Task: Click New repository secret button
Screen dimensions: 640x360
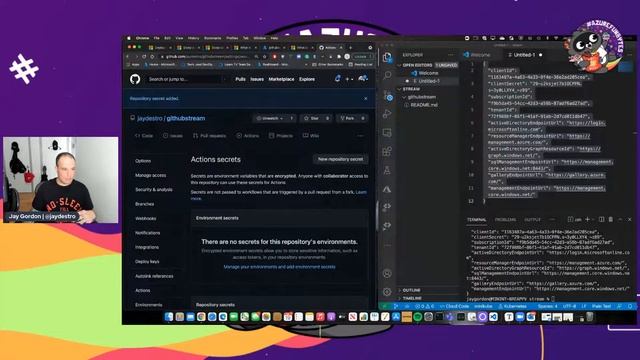Action: 340,159
